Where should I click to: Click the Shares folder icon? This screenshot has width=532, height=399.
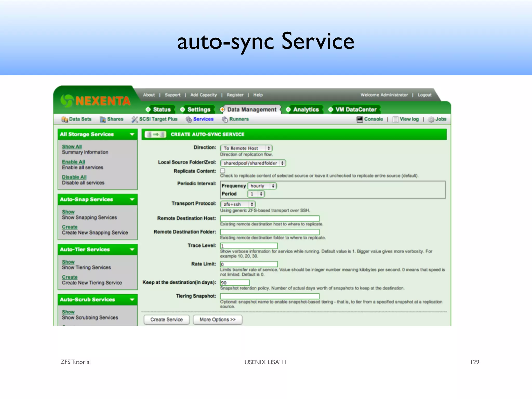103,119
